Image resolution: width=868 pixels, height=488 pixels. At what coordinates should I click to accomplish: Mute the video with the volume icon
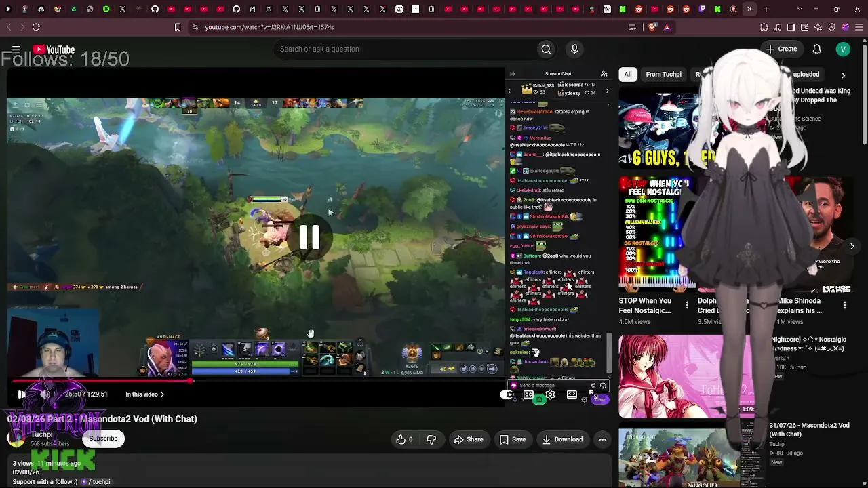point(45,394)
